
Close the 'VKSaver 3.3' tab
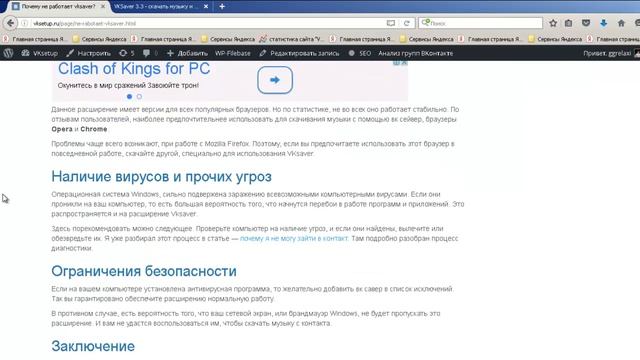click(206, 7)
